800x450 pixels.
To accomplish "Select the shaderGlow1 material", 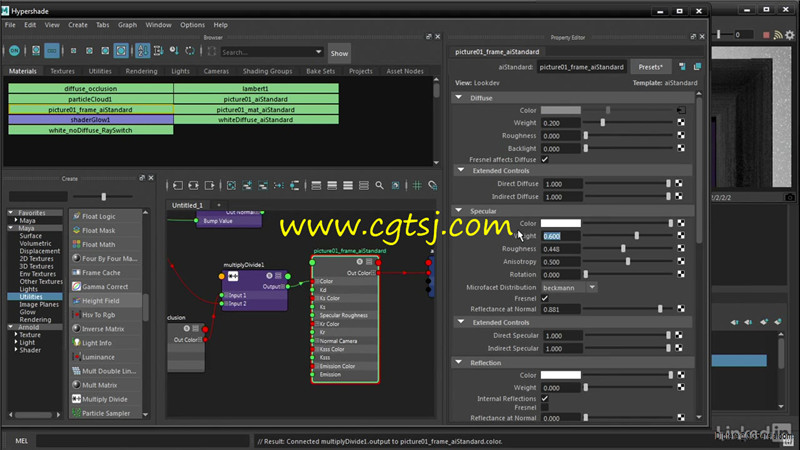I will click(91, 119).
